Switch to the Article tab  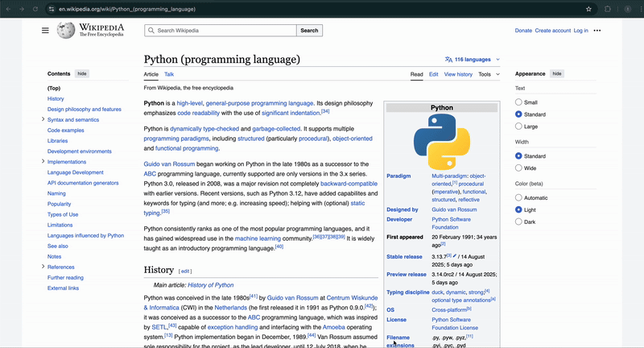pyautogui.click(x=151, y=74)
